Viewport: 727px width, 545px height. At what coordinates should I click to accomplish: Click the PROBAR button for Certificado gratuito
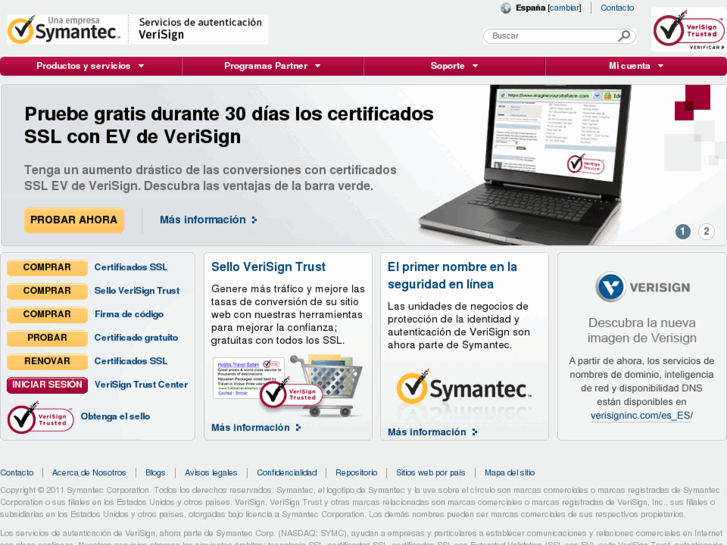[x=47, y=338]
